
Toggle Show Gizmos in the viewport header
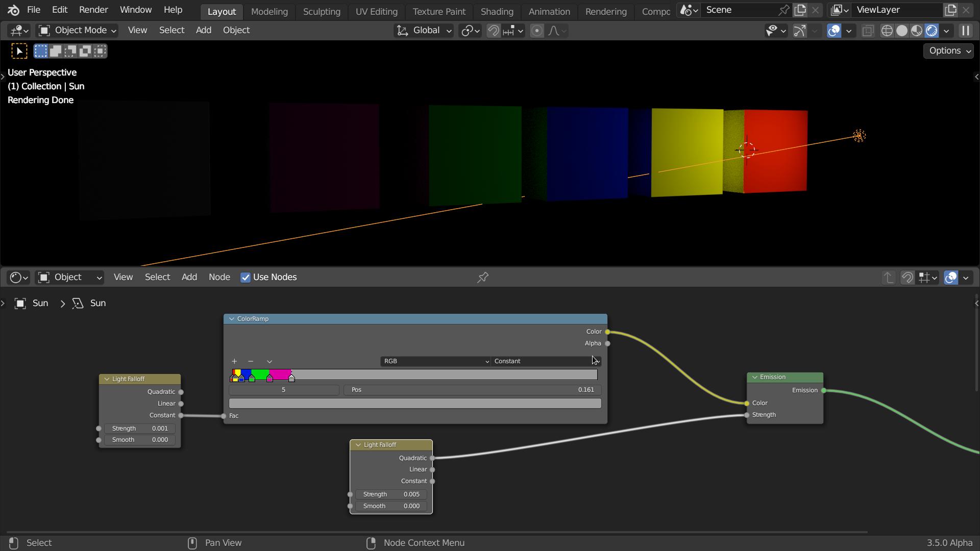[x=799, y=31]
